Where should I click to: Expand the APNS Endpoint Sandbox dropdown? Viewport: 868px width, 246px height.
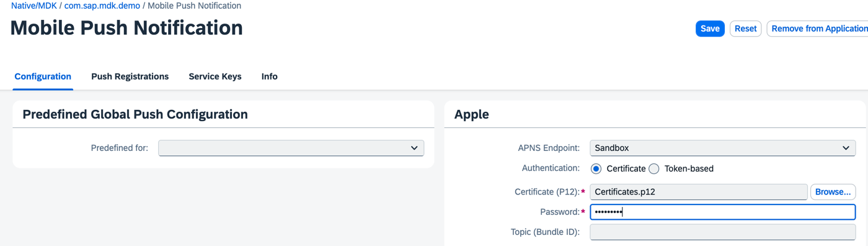722,148
